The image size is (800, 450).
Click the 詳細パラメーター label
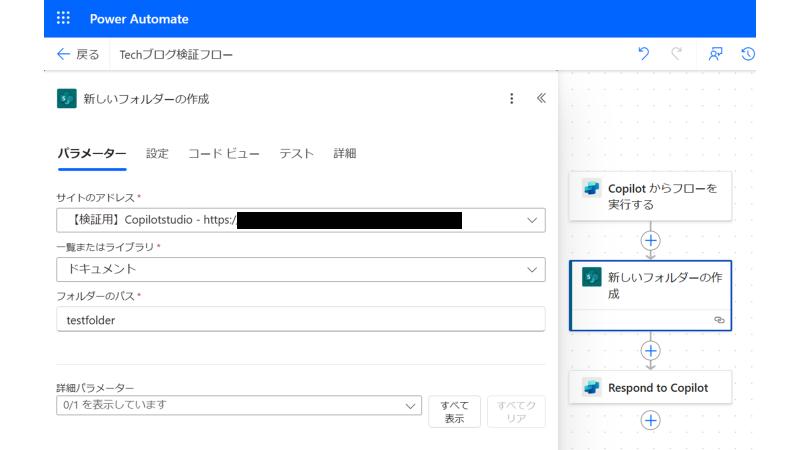tap(95, 388)
